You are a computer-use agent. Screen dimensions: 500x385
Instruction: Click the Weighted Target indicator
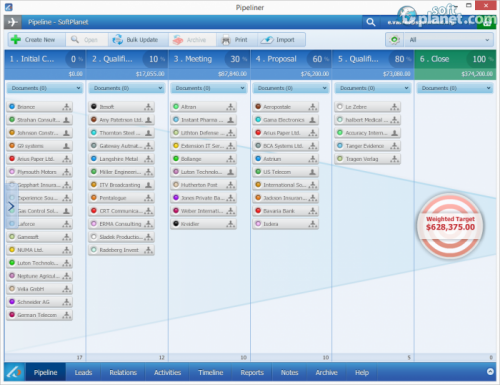pos(450,225)
